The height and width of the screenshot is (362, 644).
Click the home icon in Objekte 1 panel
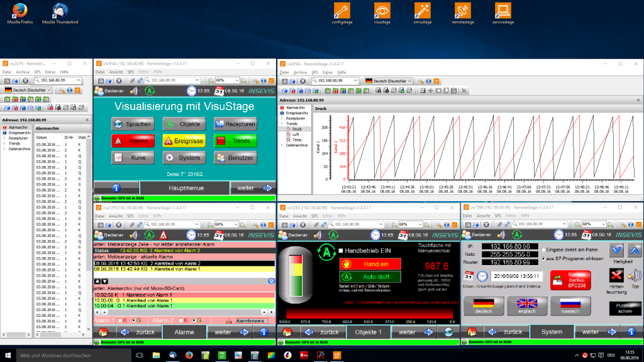coord(288,332)
